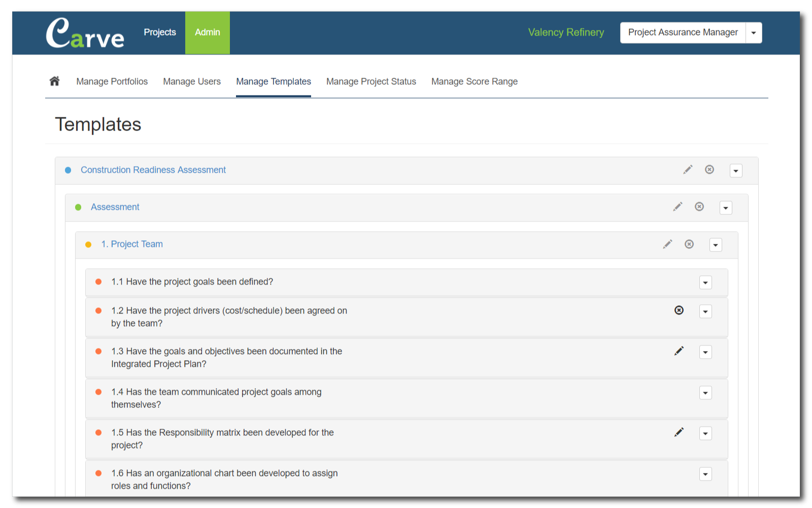
Task: Delete the Assessment section
Action: click(699, 207)
